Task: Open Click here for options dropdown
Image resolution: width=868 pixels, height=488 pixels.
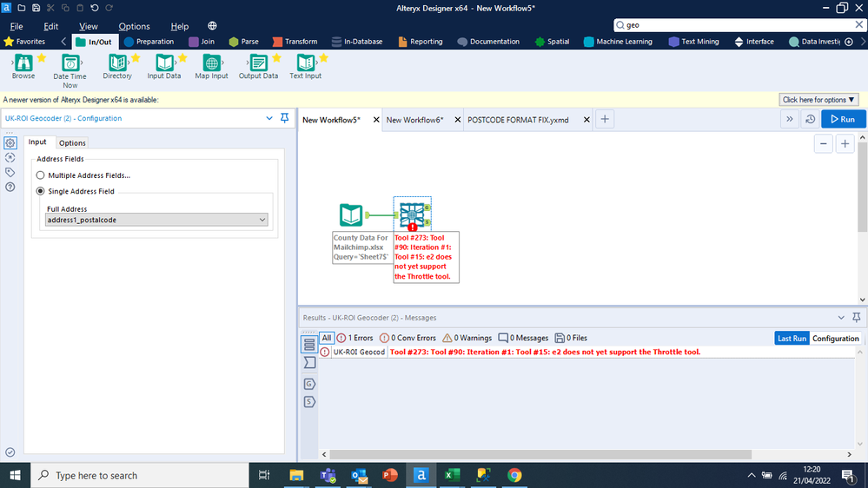Action: [x=818, y=100]
